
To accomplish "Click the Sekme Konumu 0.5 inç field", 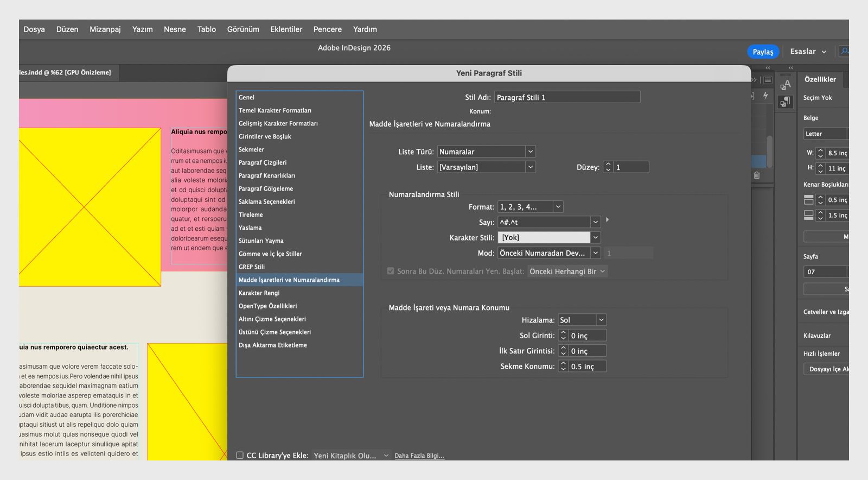I will tap(587, 367).
